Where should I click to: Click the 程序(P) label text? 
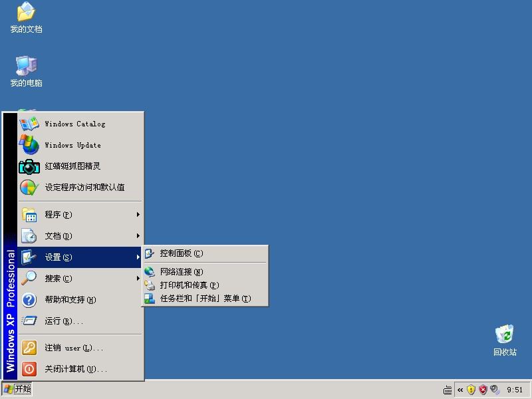[x=59, y=215]
